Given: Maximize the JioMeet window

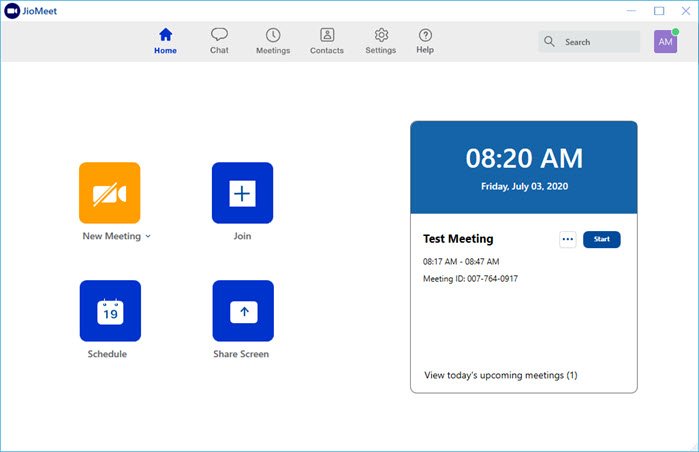Looking at the screenshot, I should [x=659, y=11].
